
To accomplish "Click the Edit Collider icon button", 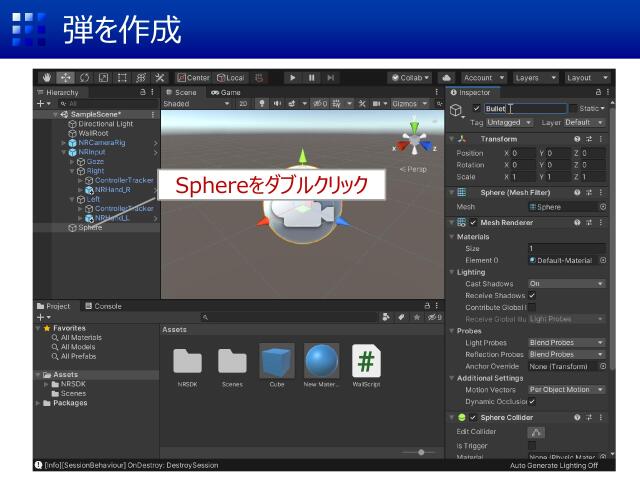I will [x=537, y=431].
